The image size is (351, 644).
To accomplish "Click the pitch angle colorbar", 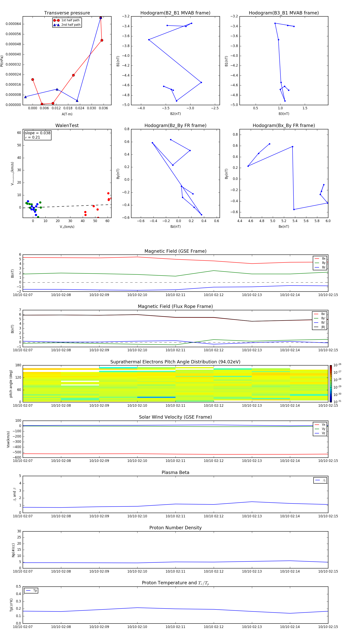I will coord(331,383).
